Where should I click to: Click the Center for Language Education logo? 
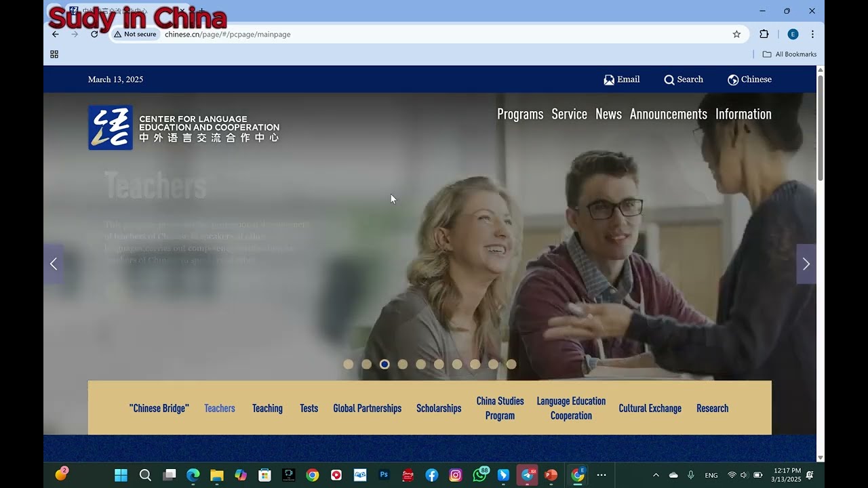[x=184, y=127]
